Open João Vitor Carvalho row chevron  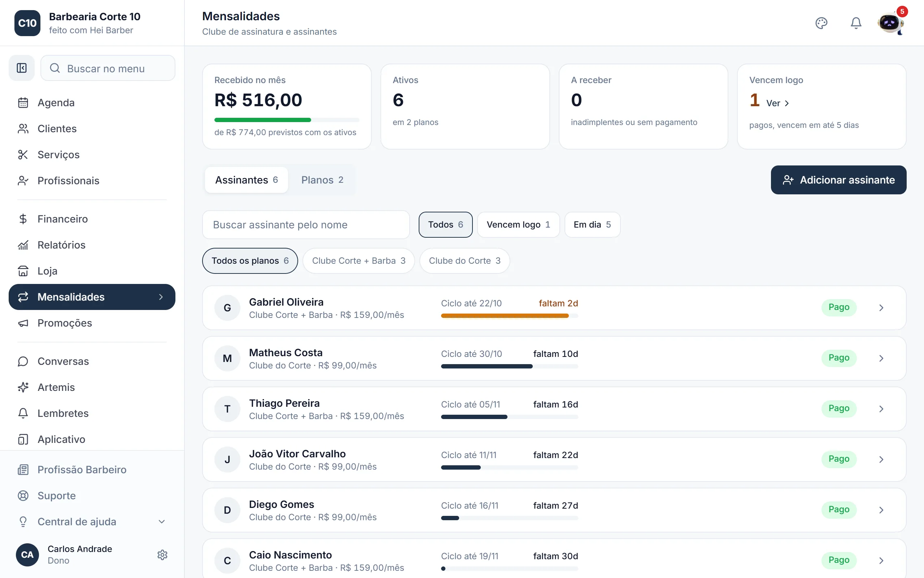point(881,459)
